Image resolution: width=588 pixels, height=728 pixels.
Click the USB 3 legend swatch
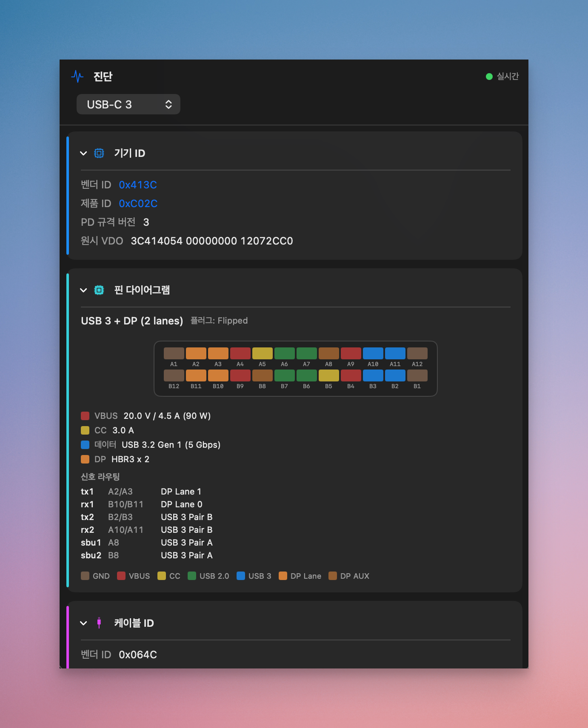pyautogui.click(x=241, y=576)
